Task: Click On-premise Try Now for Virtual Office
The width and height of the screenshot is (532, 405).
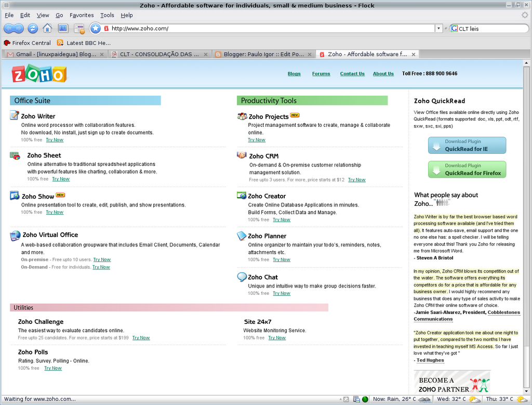Action: (102, 260)
